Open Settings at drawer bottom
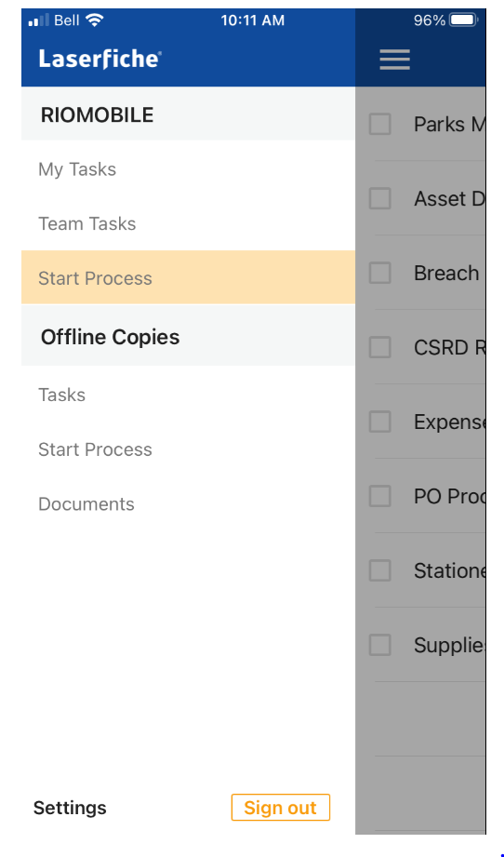Screen dimensions: 504x857 coord(70,808)
